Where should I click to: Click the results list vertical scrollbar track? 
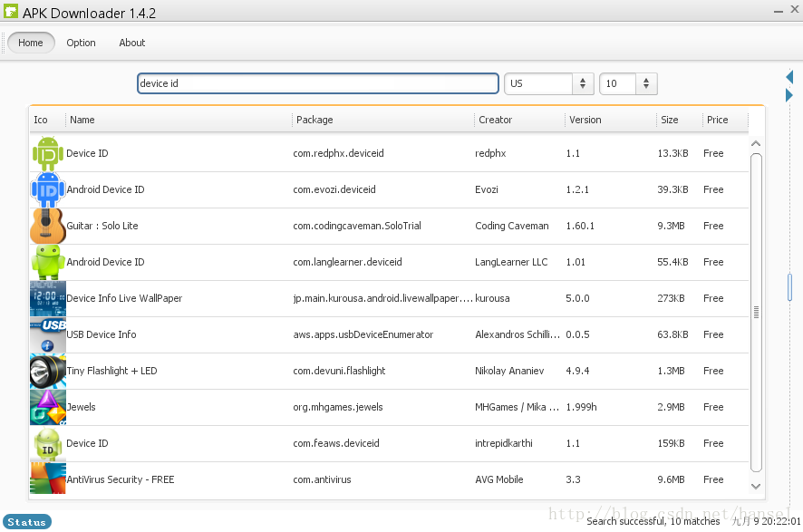756,313
